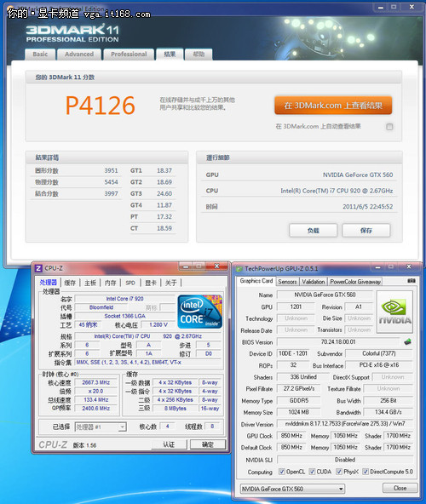Toggle the DirectCompute 5.0 checkbox
This screenshot has height=504, width=426.
click(366, 472)
